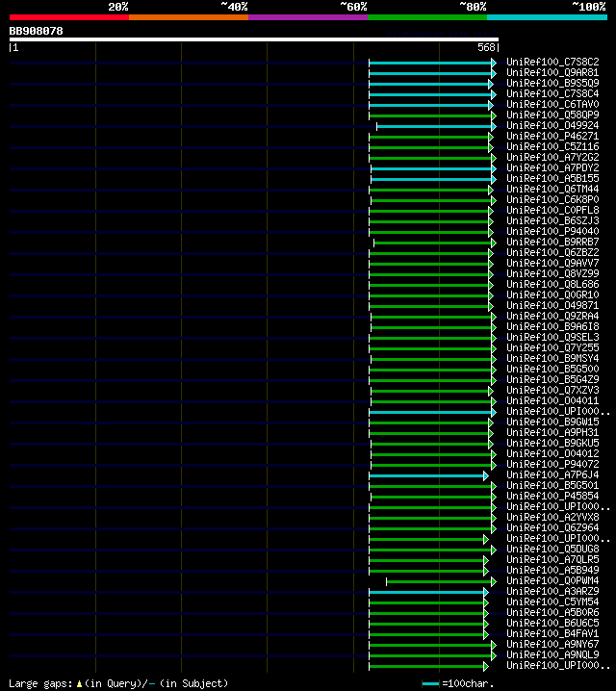Click the green ~80% identity legend segment

point(427,17)
